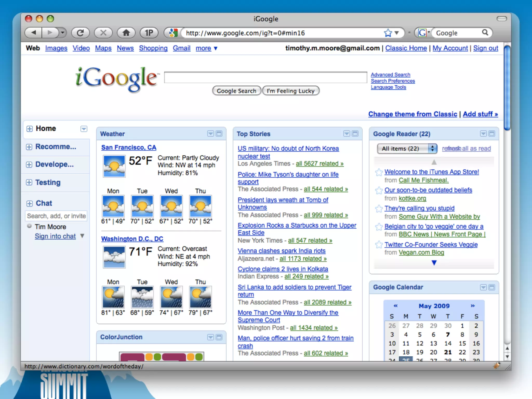Viewport: 532px width, 399px height.
Task: Star the 'Welcome to the iTunes App Store!' item
Action: [x=379, y=172]
